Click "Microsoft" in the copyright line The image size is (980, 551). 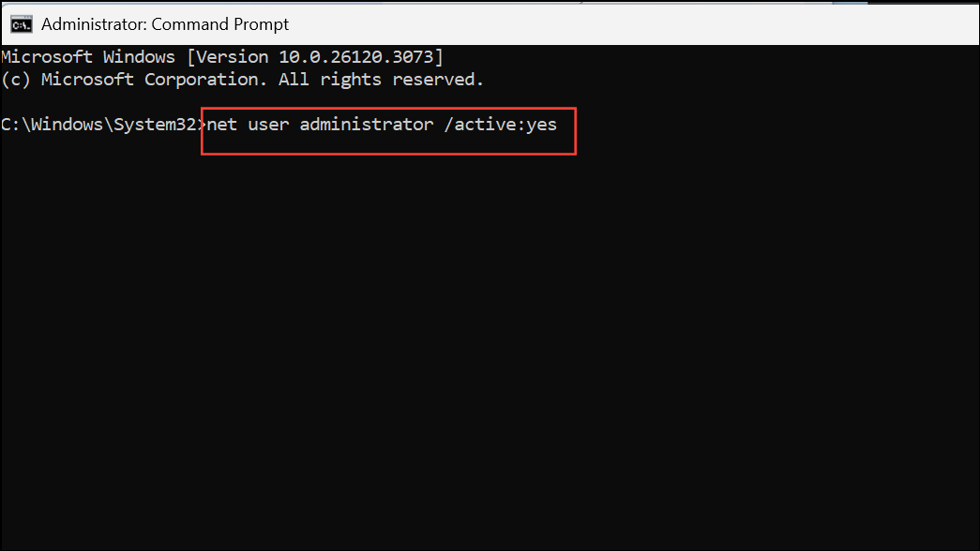(x=87, y=80)
